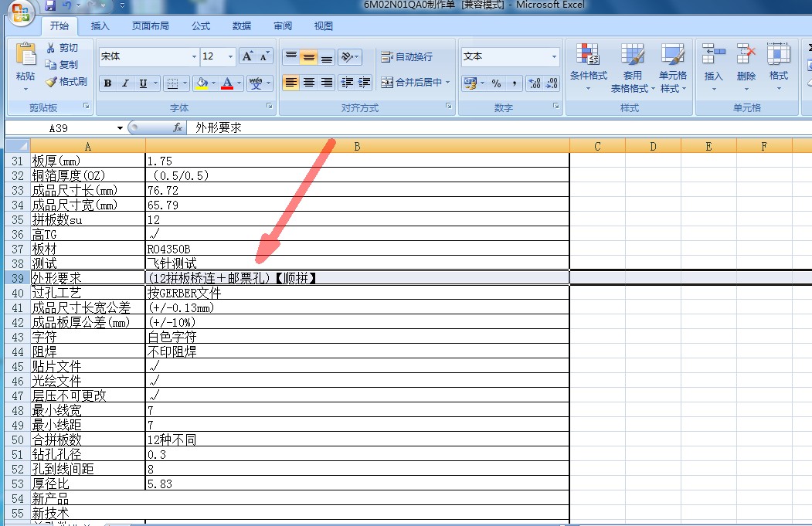Select column B header
Image resolution: width=812 pixels, height=526 pixels.
tap(357, 147)
